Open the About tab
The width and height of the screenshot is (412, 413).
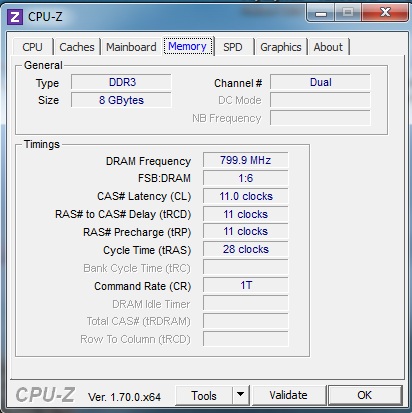328,47
